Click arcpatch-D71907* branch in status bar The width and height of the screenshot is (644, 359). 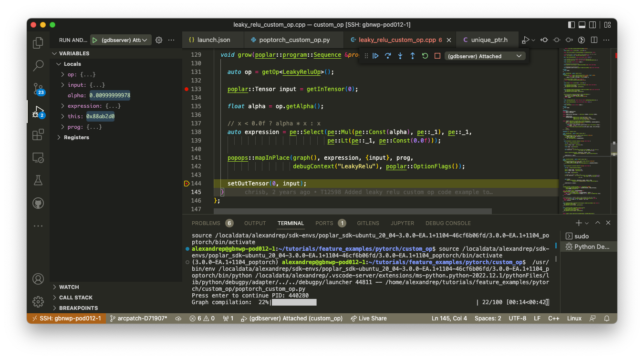click(138, 318)
